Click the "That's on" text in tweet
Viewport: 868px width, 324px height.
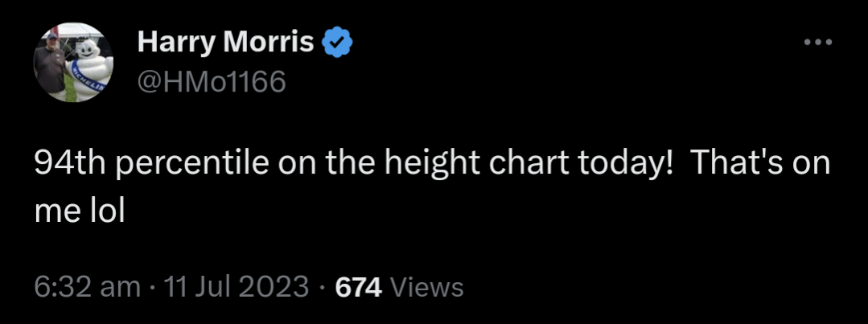tap(761, 163)
